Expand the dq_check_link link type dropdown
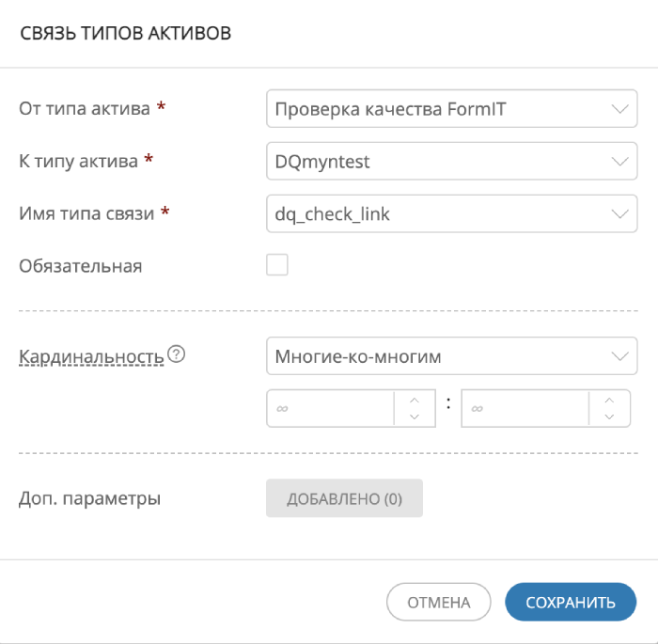The width and height of the screenshot is (658, 644). click(x=432, y=214)
